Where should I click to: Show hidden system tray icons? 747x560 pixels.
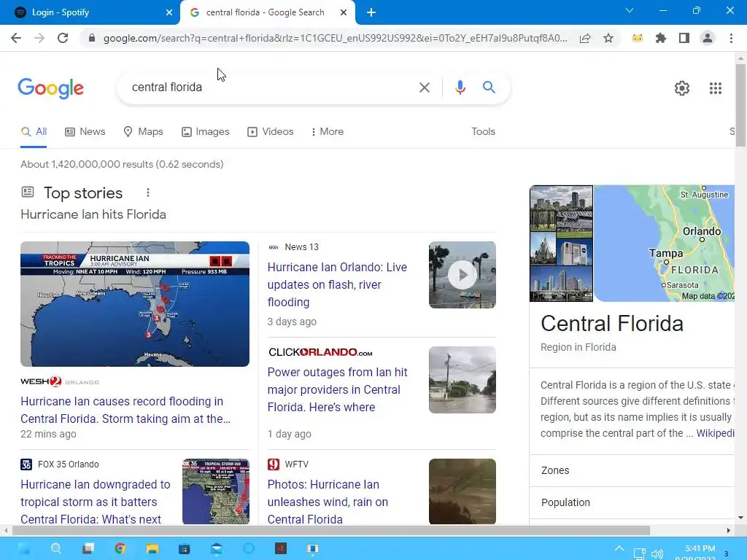[x=619, y=548]
